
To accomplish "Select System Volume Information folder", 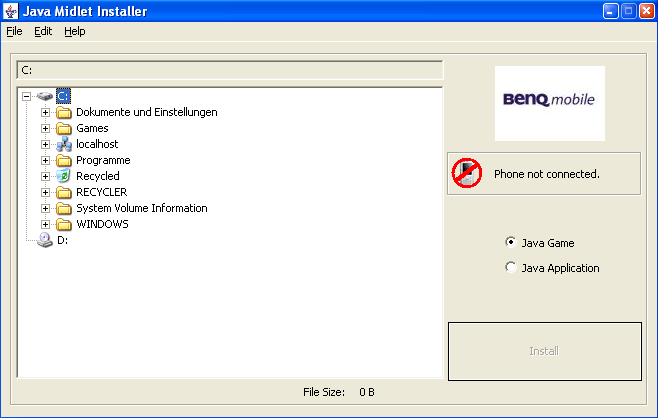I will coord(141,208).
